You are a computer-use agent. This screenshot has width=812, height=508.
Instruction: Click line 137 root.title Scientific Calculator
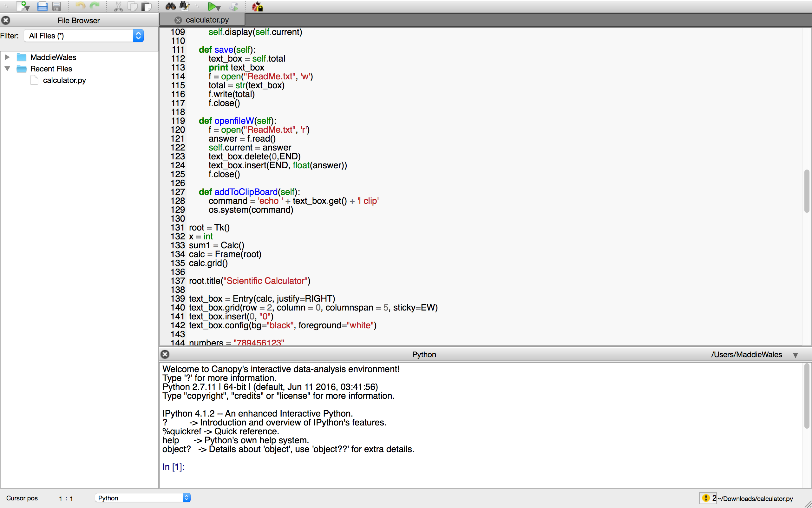coord(250,281)
